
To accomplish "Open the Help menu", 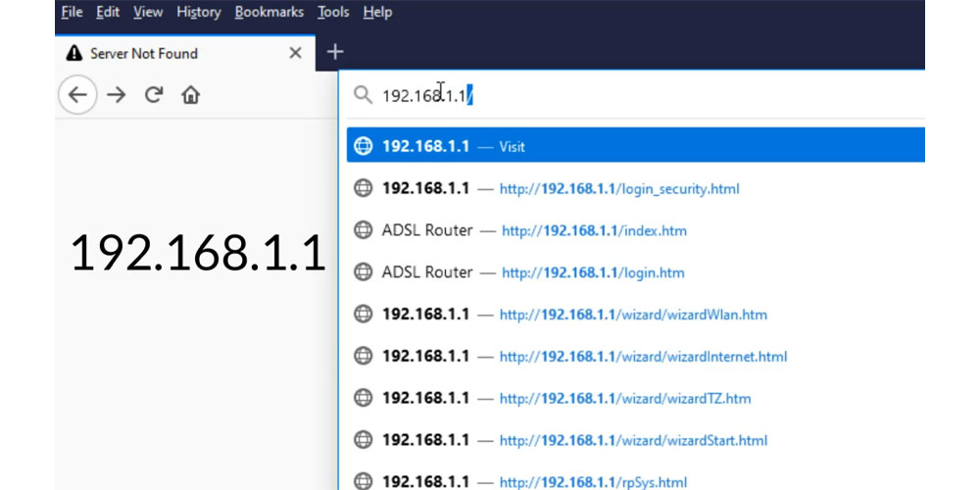I will coord(377,12).
